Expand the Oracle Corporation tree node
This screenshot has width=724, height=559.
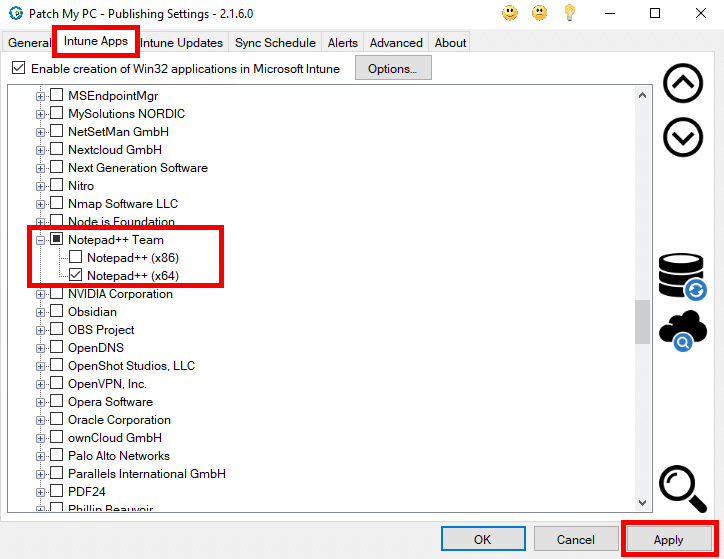pos(41,420)
